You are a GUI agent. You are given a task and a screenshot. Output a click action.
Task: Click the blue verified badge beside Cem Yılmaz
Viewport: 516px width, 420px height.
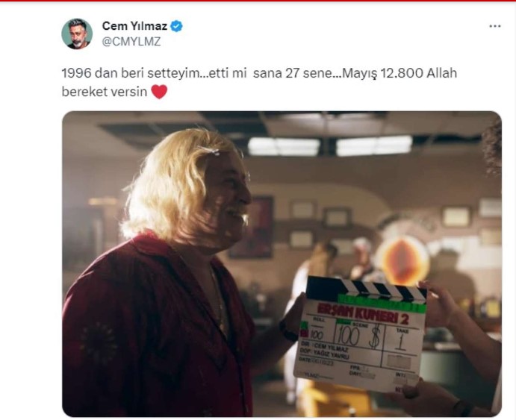click(x=177, y=26)
